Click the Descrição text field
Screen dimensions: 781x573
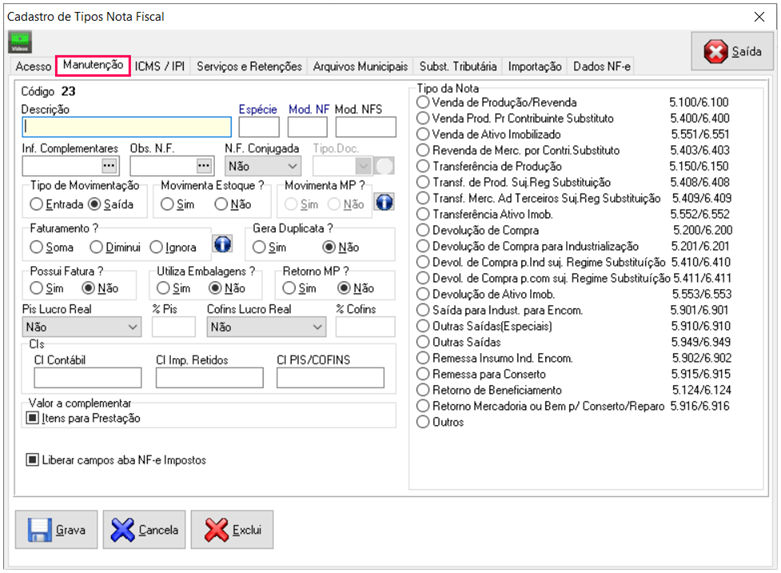127,127
